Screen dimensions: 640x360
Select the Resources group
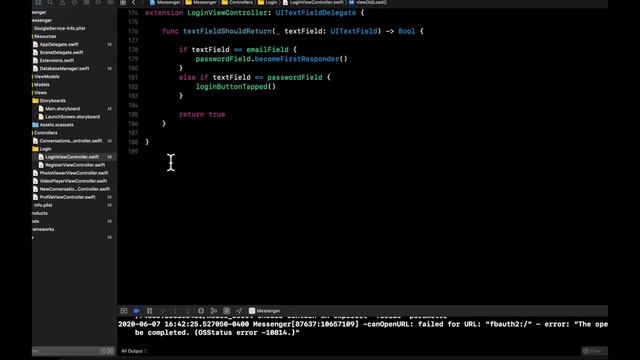tap(45, 36)
